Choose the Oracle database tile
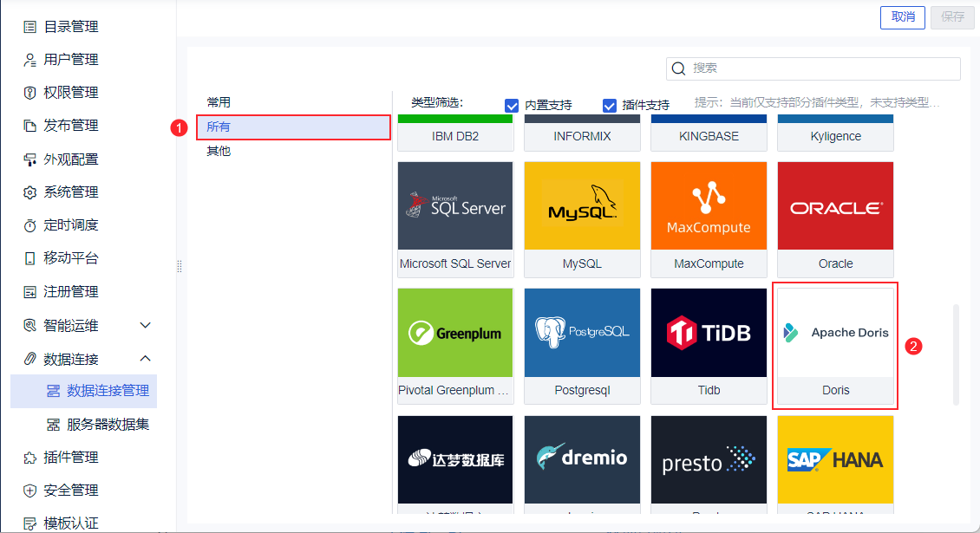980x533 pixels. [x=836, y=219]
